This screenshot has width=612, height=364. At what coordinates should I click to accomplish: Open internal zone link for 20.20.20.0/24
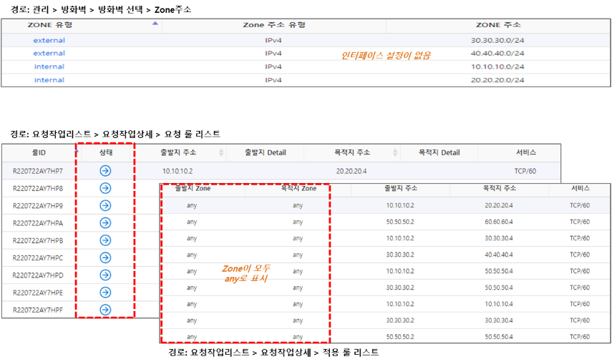pos(49,79)
